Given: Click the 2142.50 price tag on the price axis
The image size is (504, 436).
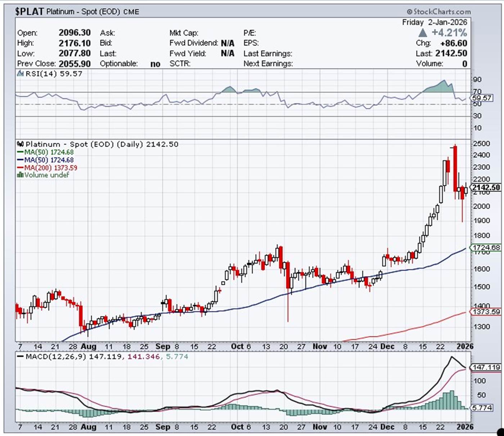Looking at the screenshot, I should 486,187.
